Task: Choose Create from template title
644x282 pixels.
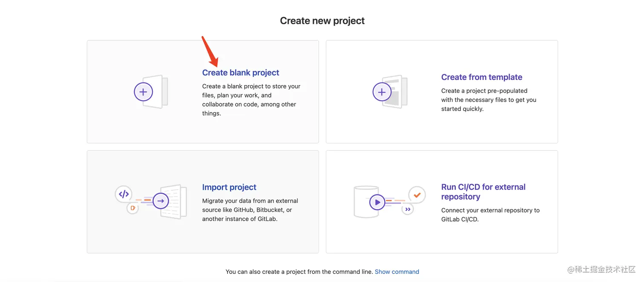Action: click(481, 77)
